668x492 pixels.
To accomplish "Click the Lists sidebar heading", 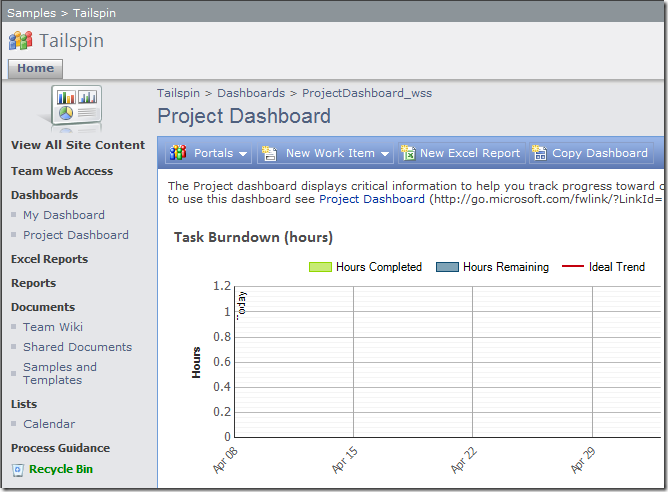I will (24, 404).
